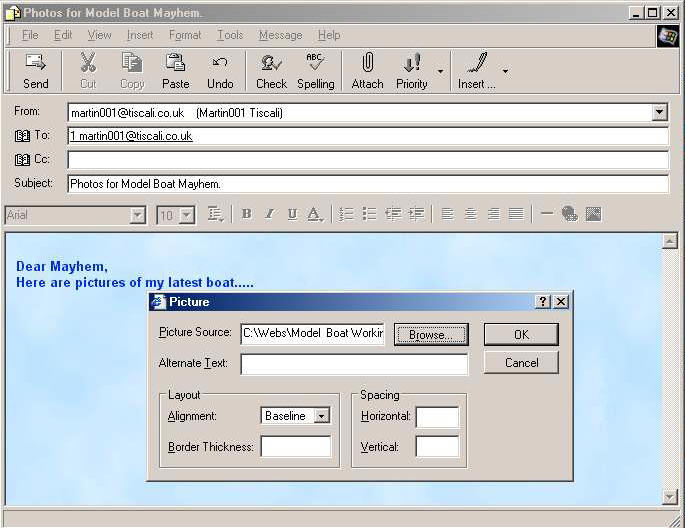Open the To address book icon
Image resolution: width=685 pixels, height=528 pixels.
point(23,135)
